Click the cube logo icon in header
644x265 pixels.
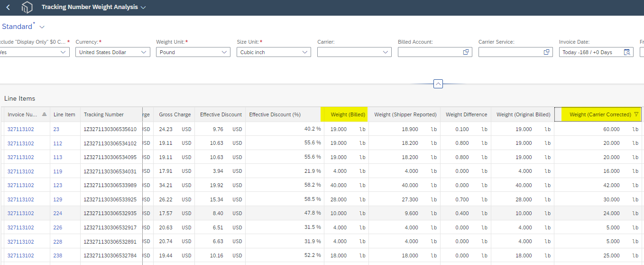28,7
